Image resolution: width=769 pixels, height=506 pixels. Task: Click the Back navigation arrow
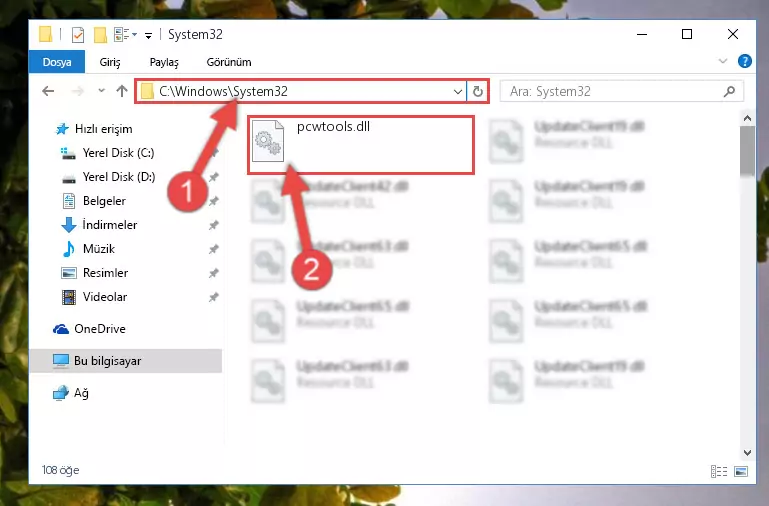coord(48,91)
